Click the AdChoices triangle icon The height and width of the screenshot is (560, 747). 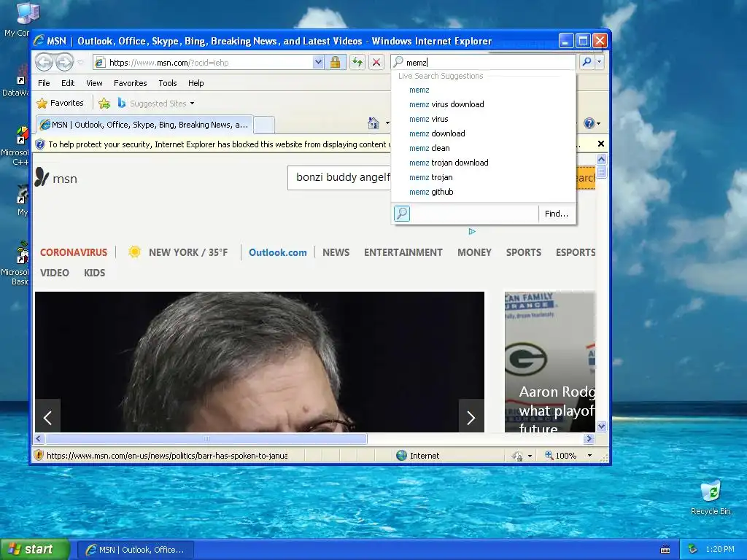tap(472, 231)
